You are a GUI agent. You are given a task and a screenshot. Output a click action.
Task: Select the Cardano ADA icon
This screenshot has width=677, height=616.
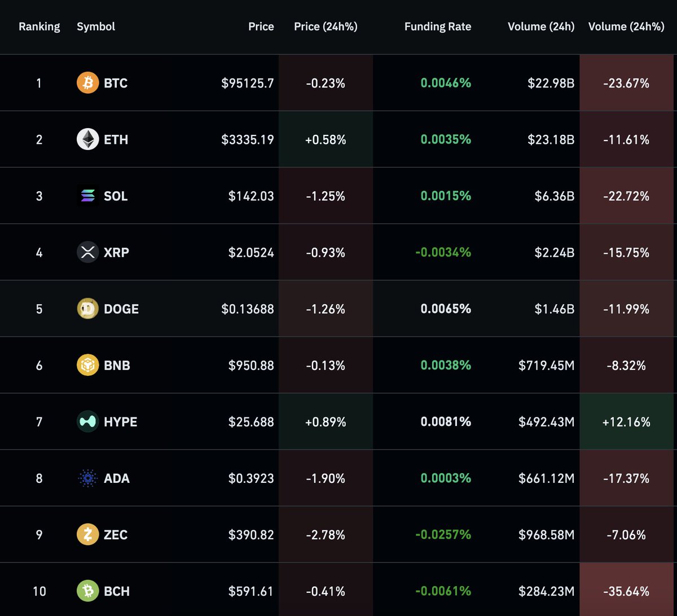point(87,478)
